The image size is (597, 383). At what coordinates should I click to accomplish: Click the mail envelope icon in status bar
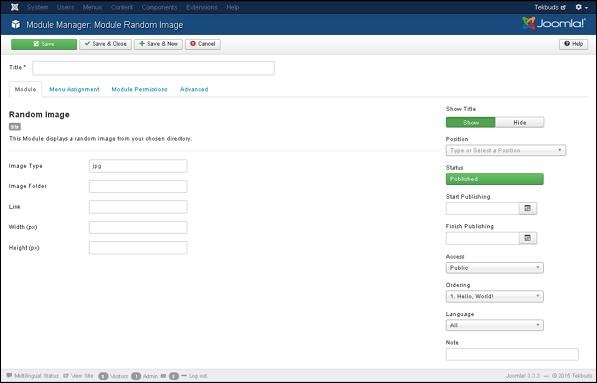164,376
